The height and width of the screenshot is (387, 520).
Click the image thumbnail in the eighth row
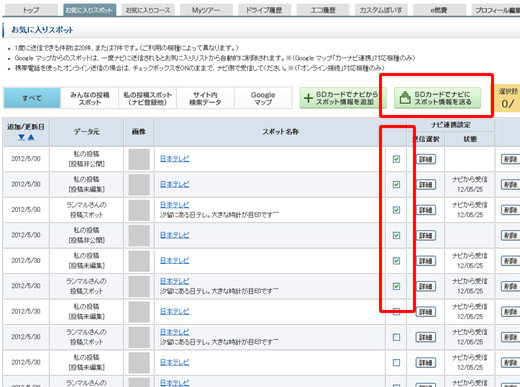(139, 338)
